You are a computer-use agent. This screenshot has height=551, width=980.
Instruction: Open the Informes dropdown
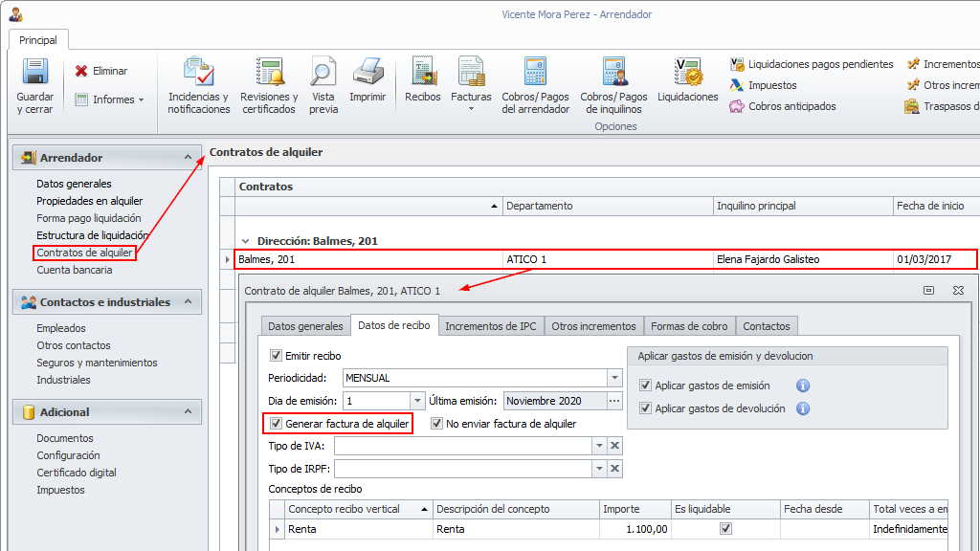[x=109, y=99]
